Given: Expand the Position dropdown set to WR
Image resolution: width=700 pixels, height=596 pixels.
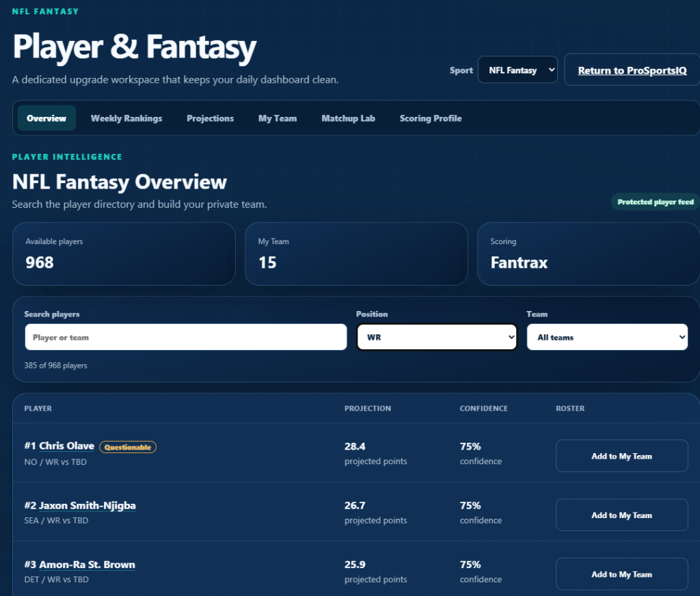Looking at the screenshot, I should [x=437, y=337].
